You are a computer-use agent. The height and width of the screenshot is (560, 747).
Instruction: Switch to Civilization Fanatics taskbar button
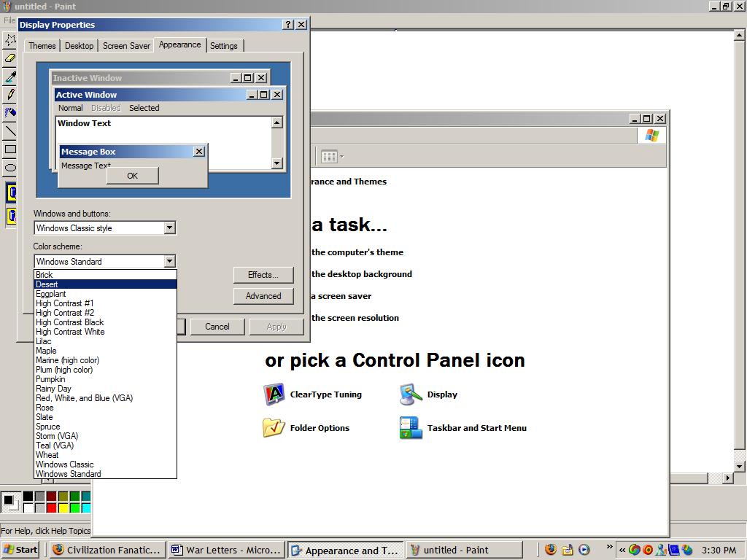click(x=108, y=550)
